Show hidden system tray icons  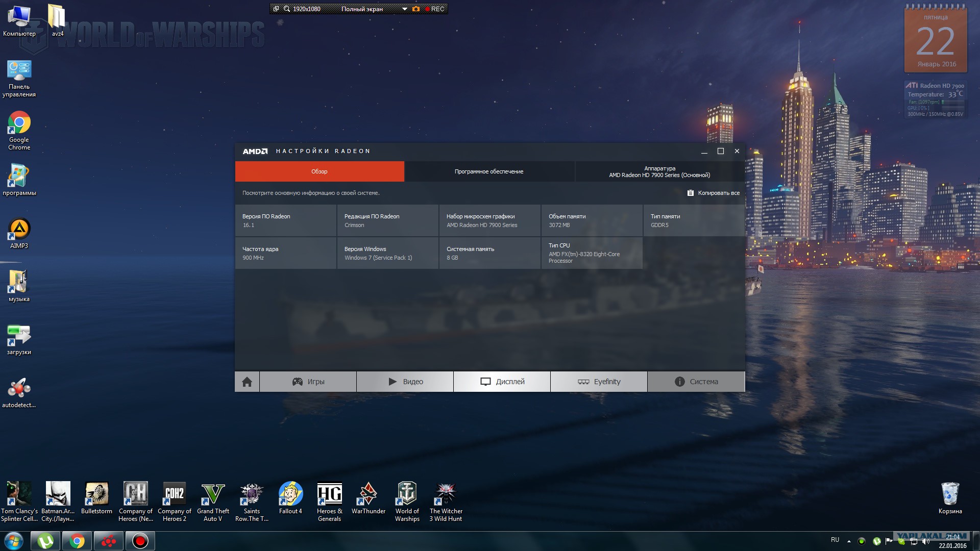pyautogui.click(x=849, y=541)
